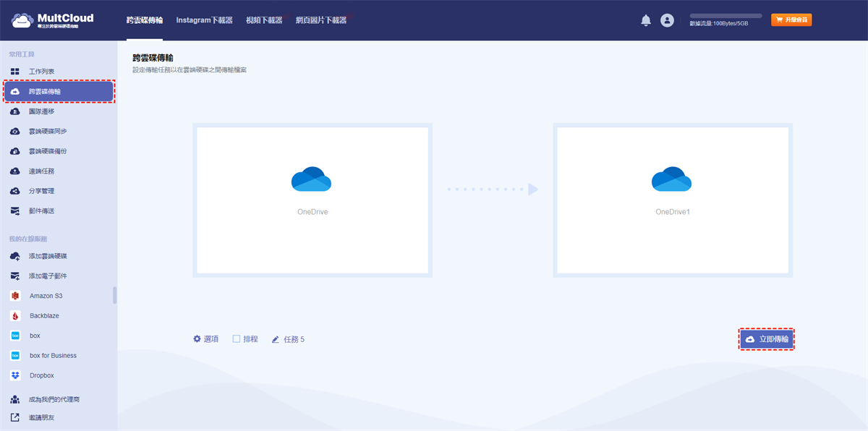The width and height of the screenshot is (868, 431).
Task: Click the 任務 5 pencil edit icon
Action: (x=275, y=339)
